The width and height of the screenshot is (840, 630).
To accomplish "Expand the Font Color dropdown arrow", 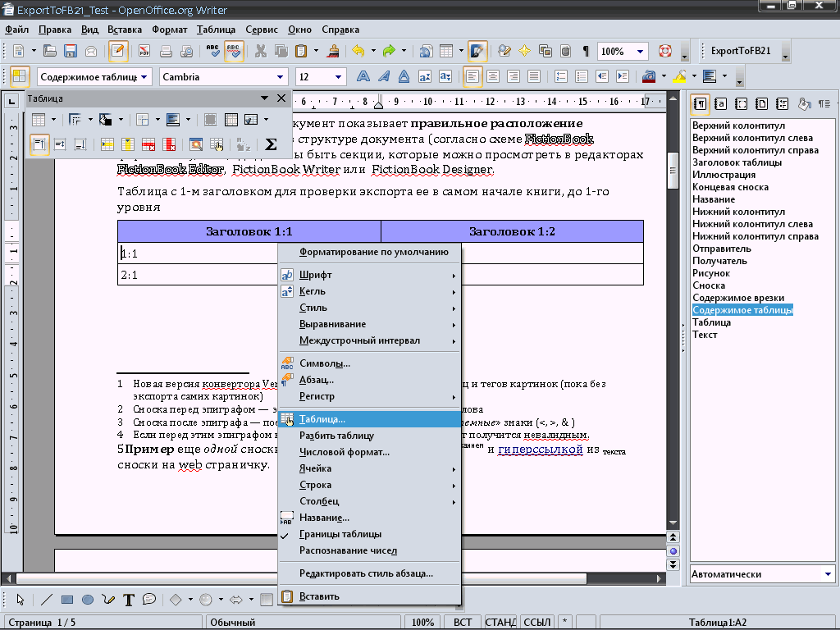I will click(664, 76).
